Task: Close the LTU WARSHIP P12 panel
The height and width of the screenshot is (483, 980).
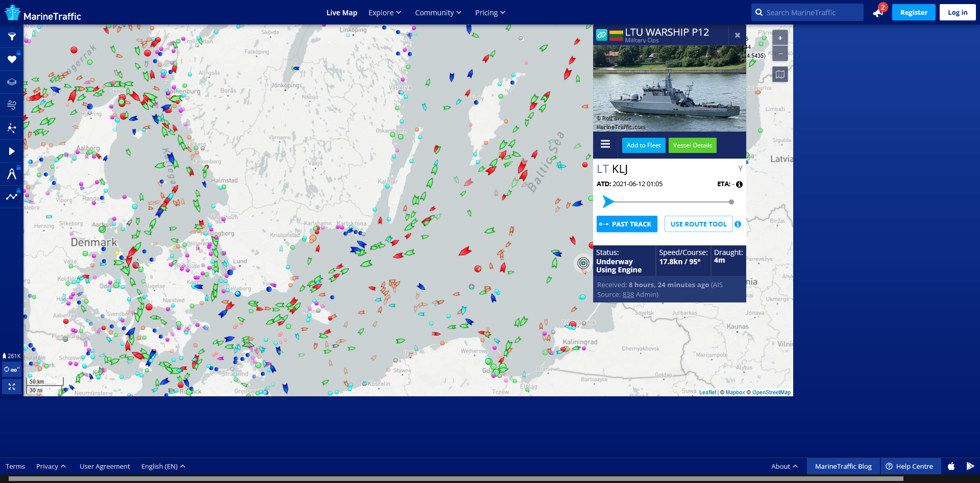Action: click(x=737, y=35)
